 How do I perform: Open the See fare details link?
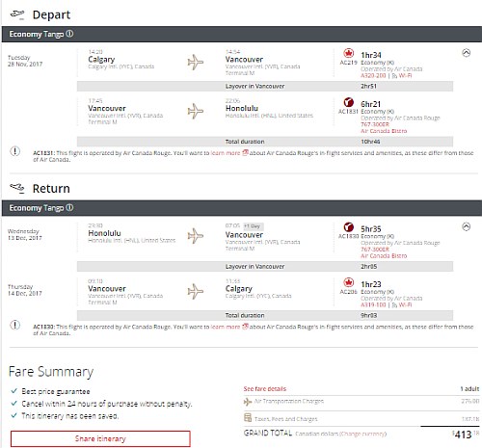click(x=265, y=389)
